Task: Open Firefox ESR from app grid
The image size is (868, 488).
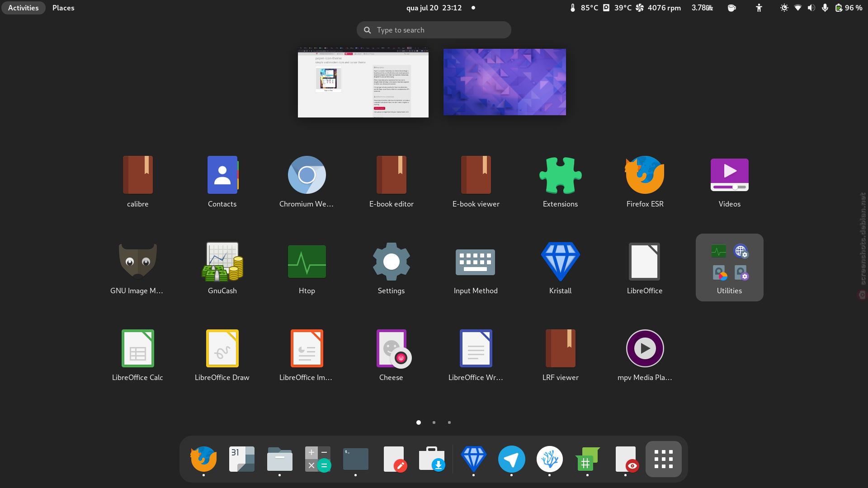Action: 645,181
